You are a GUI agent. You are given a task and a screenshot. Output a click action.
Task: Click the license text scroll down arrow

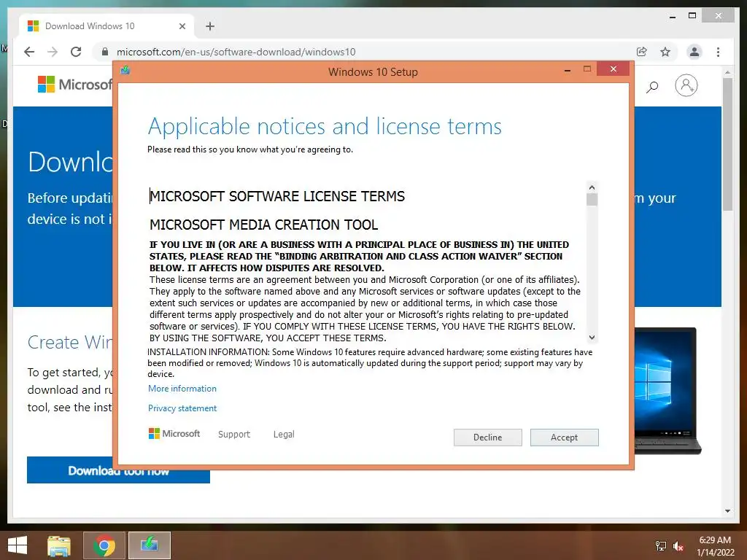[x=592, y=337]
